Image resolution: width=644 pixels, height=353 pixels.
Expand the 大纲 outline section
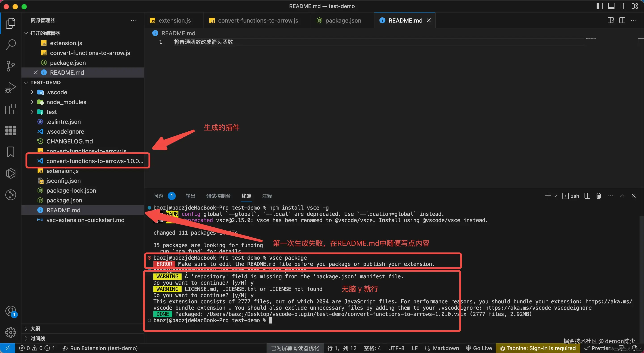35,328
